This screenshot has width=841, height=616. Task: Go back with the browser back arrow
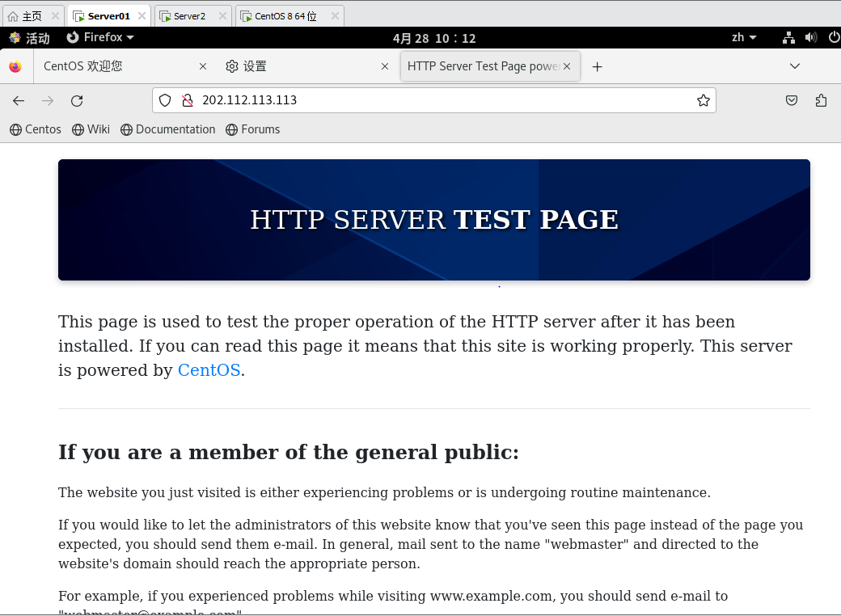(19, 101)
